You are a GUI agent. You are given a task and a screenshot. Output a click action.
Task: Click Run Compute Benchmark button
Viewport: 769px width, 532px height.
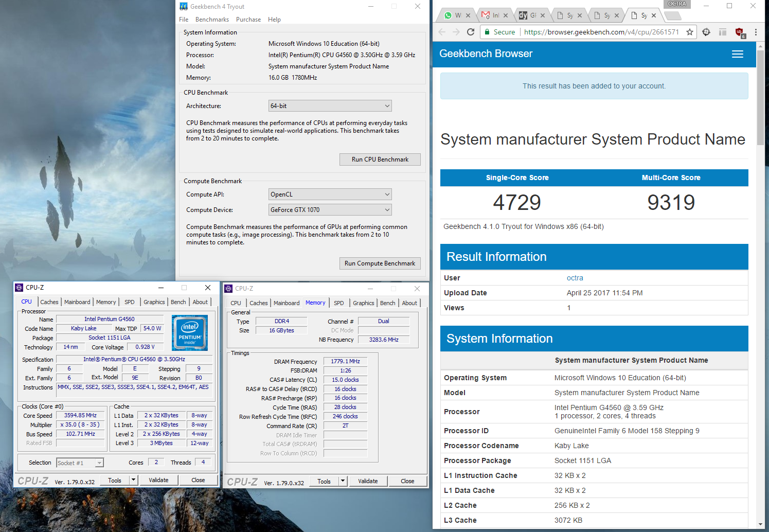click(x=380, y=263)
